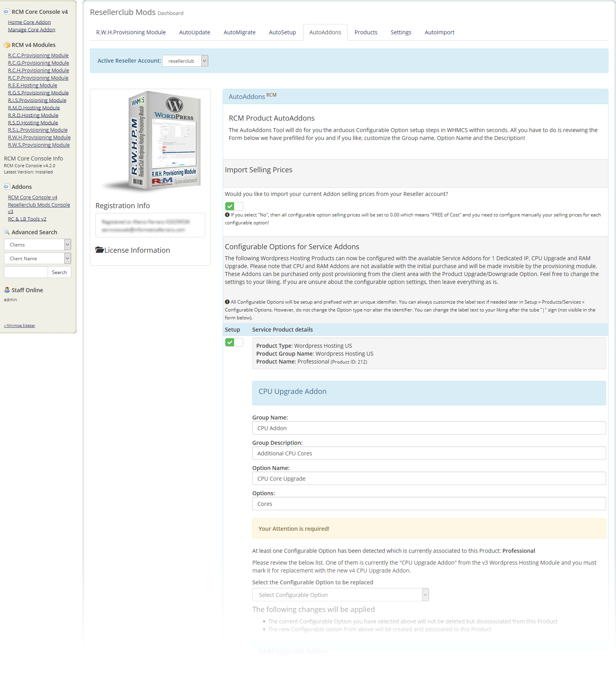Switch to R.W.H.Provisioning Module tab
Screen dimensions: 616x692
131,32
